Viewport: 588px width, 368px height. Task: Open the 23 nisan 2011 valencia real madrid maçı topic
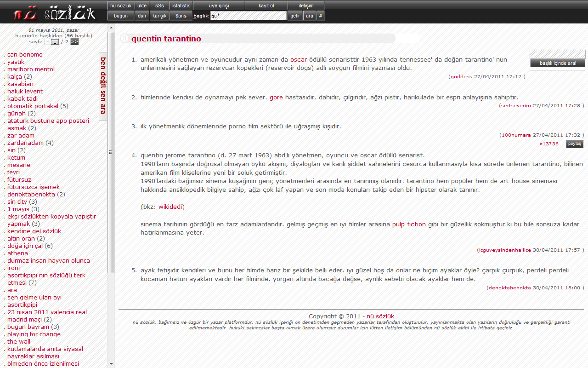click(x=47, y=316)
